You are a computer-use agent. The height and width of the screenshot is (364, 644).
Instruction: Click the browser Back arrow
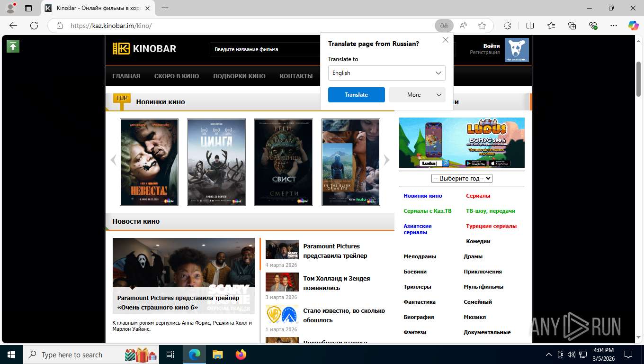13,26
